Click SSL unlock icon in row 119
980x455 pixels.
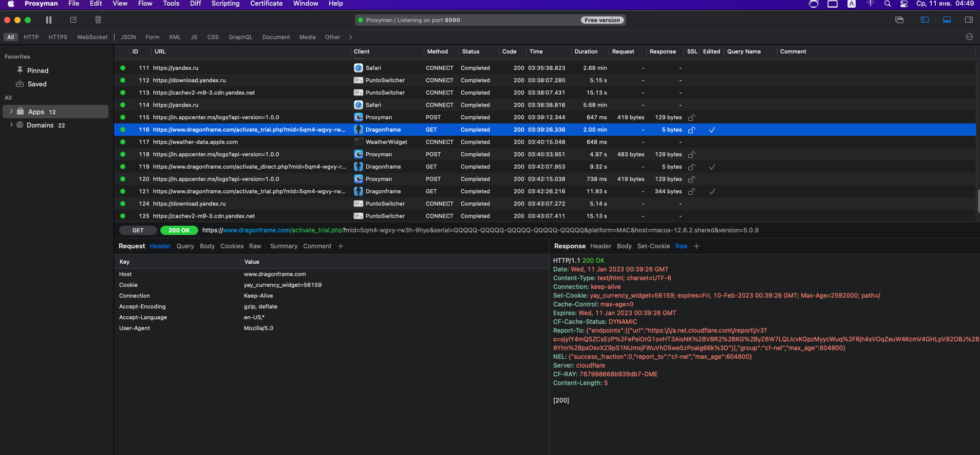[x=691, y=167]
